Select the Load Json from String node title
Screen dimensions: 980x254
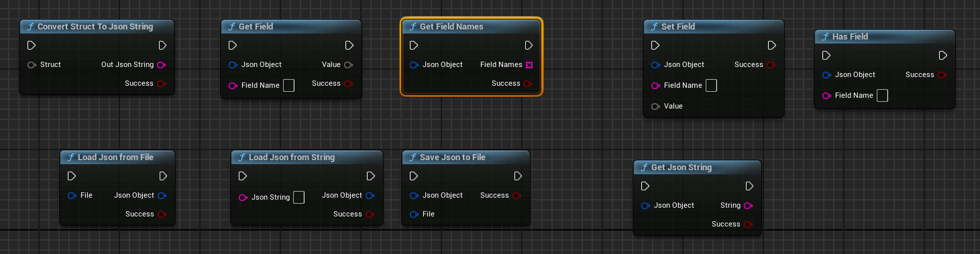click(x=292, y=157)
